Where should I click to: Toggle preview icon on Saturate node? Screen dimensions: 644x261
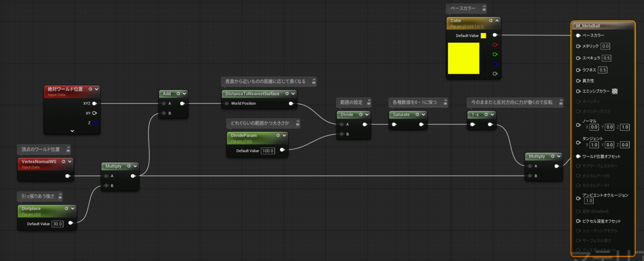418,115
